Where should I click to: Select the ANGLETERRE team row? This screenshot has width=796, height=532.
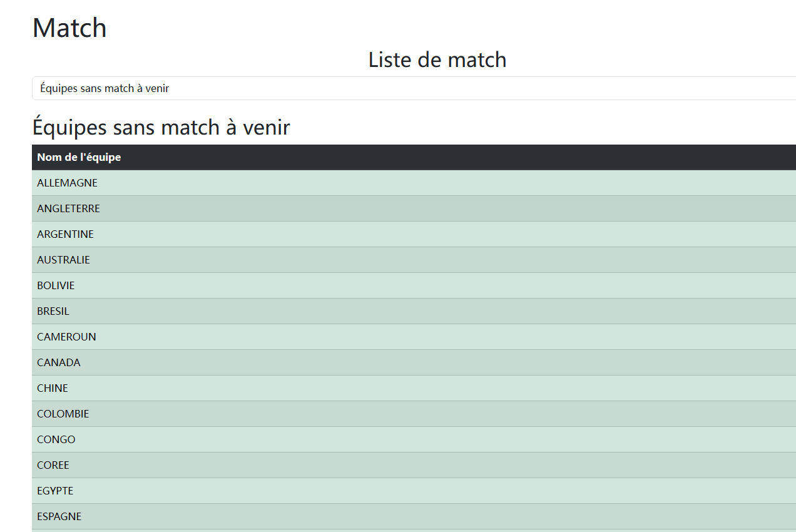click(x=69, y=208)
